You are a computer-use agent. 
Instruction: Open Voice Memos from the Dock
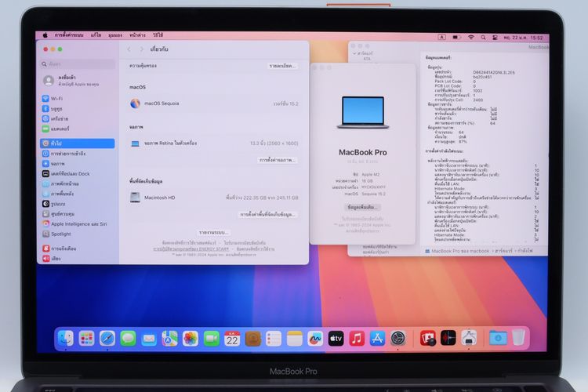448,339
